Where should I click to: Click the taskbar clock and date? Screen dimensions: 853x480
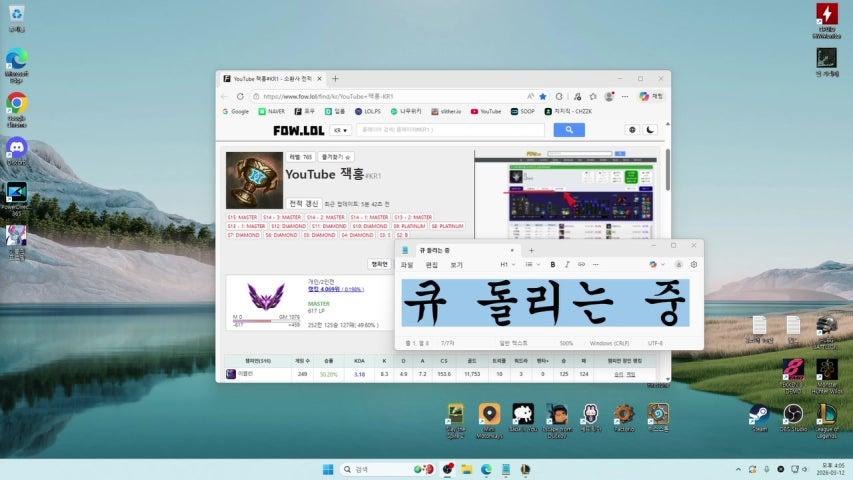[x=833, y=469]
